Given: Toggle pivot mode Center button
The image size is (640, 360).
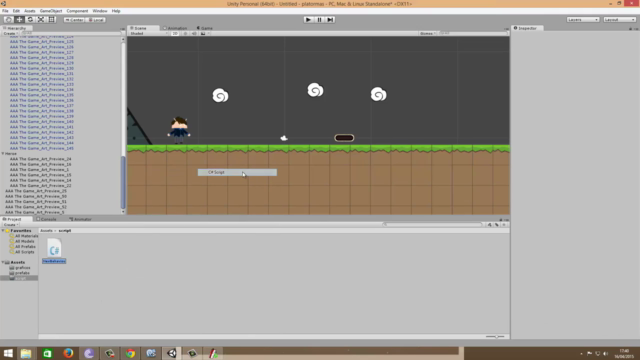Looking at the screenshot, I should [74, 20].
